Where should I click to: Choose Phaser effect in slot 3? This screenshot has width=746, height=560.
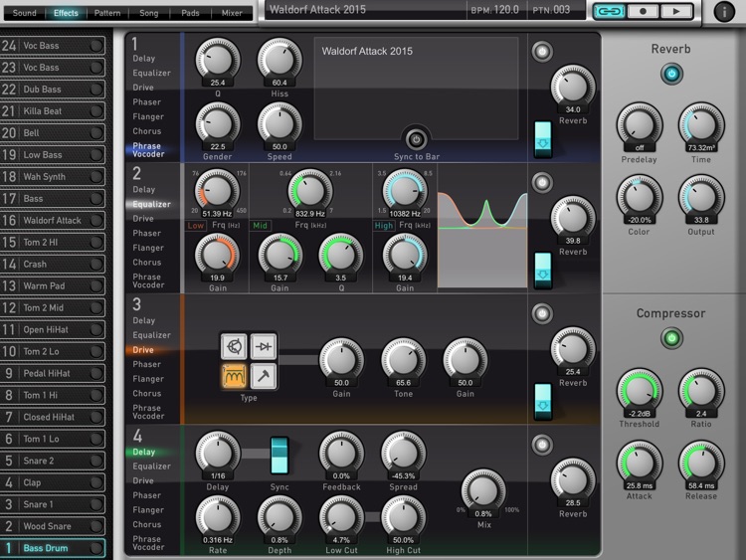[x=146, y=364]
